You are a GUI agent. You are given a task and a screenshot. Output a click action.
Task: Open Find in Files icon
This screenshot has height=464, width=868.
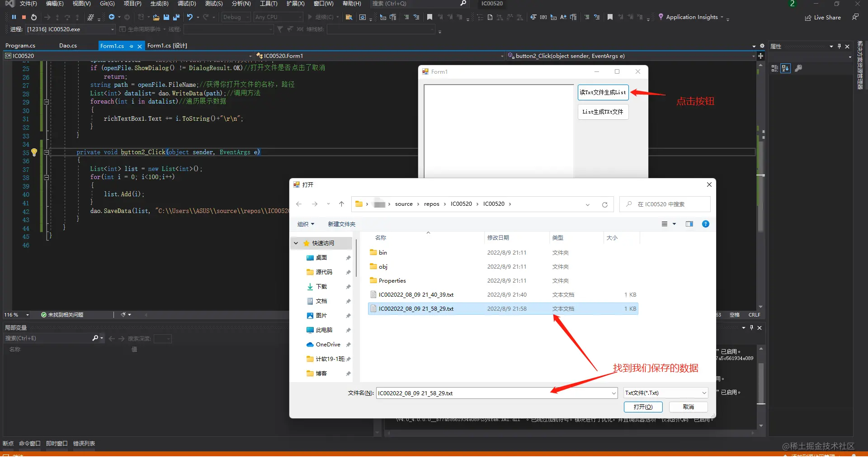point(349,17)
